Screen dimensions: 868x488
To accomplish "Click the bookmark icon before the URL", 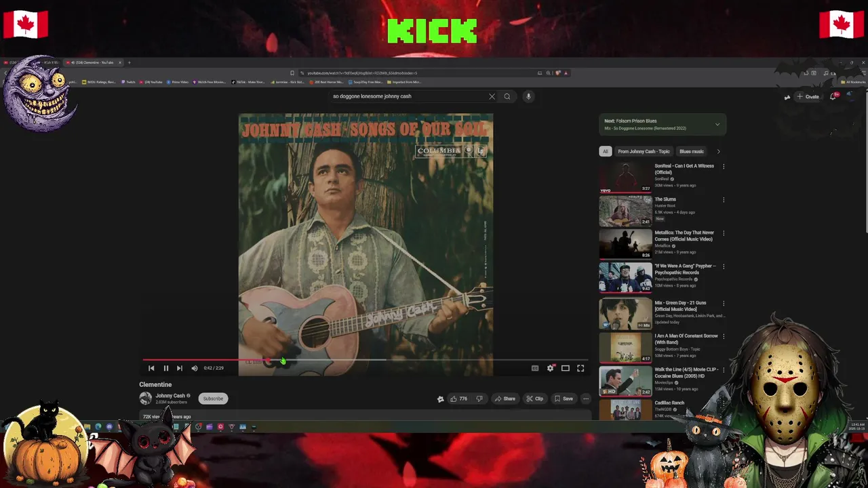I will (x=292, y=73).
